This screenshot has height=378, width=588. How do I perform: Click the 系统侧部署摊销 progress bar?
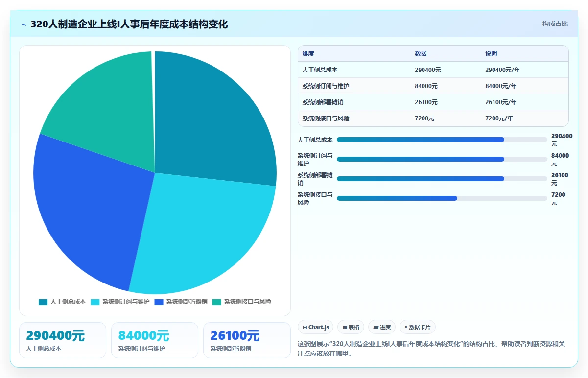(x=442, y=179)
